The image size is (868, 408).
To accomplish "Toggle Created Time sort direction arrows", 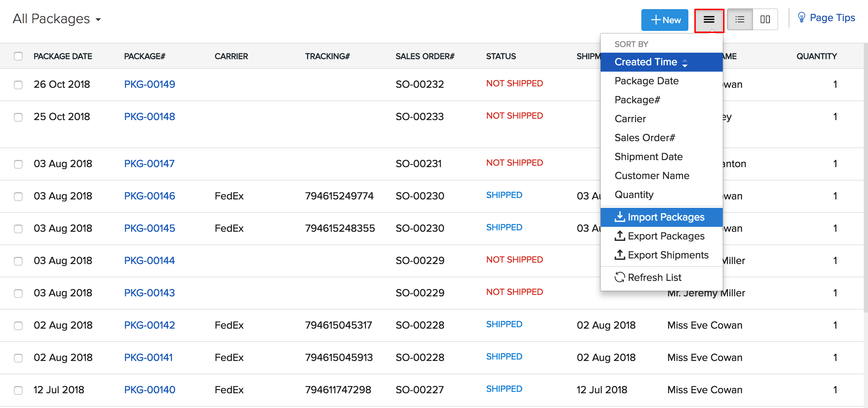I will tap(685, 62).
